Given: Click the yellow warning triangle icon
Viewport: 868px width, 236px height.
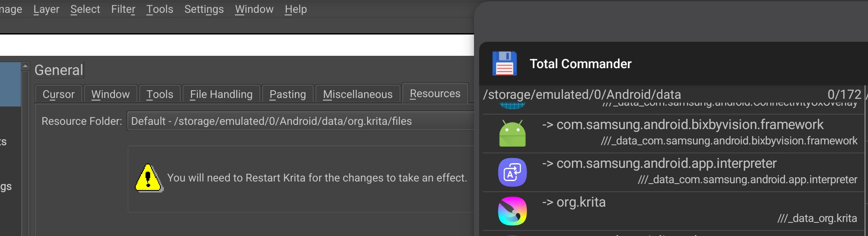Looking at the screenshot, I should tap(148, 178).
